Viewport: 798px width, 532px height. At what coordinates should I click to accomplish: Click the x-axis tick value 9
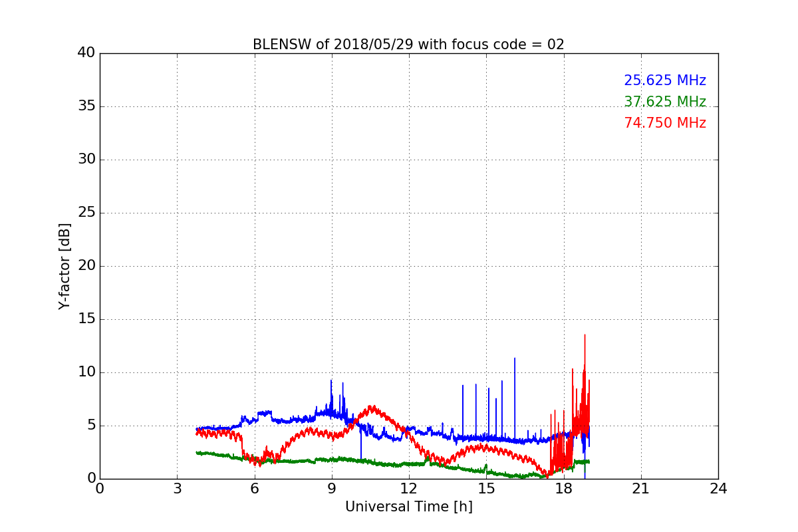pyautogui.click(x=332, y=489)
